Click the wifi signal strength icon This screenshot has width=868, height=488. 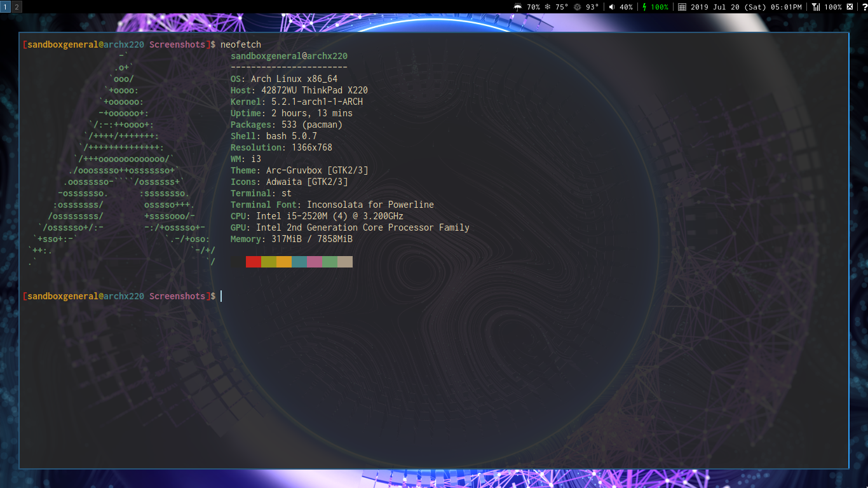(x=815, y=7)
